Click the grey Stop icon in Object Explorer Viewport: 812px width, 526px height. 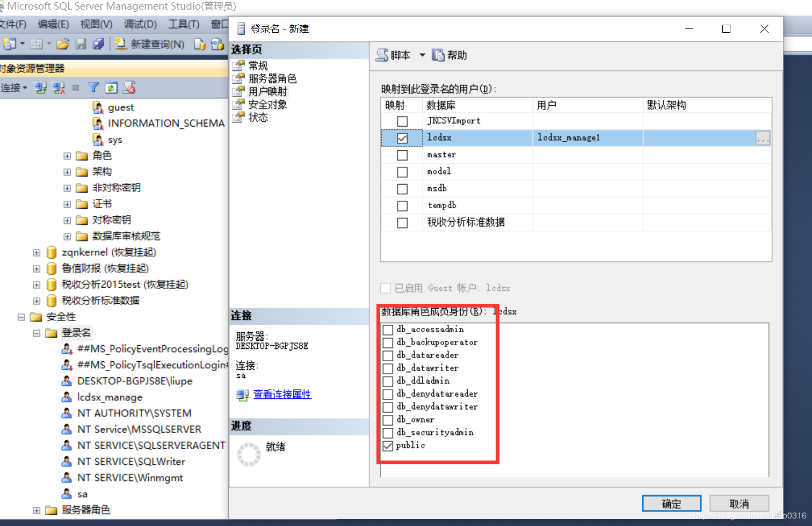click(x=76, y=87)
